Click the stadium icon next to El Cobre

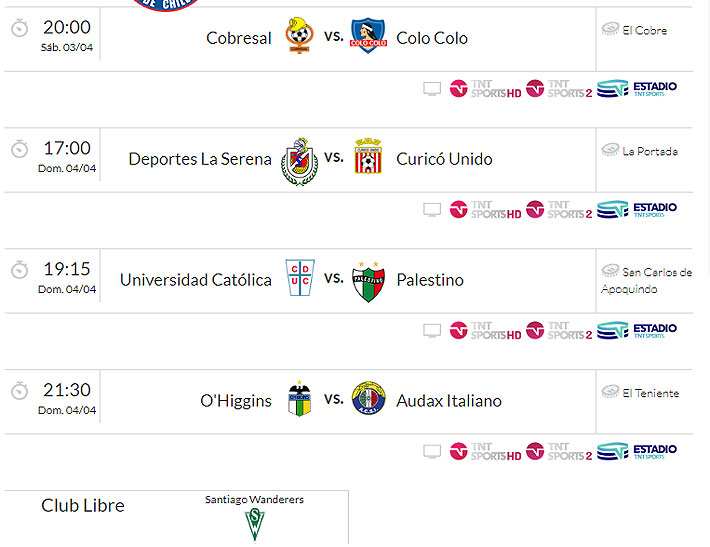pyautogui.click(x=610, y=29)
